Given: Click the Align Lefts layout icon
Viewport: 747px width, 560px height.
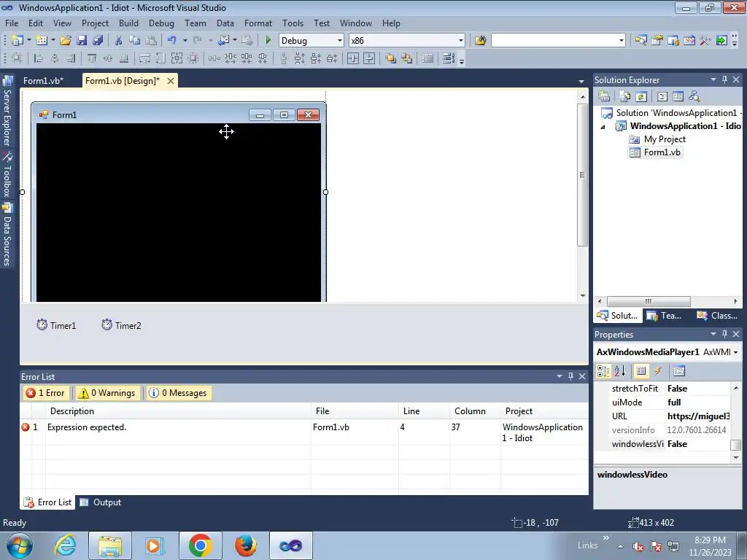Looking at the screenshot, I should point(39,58).
